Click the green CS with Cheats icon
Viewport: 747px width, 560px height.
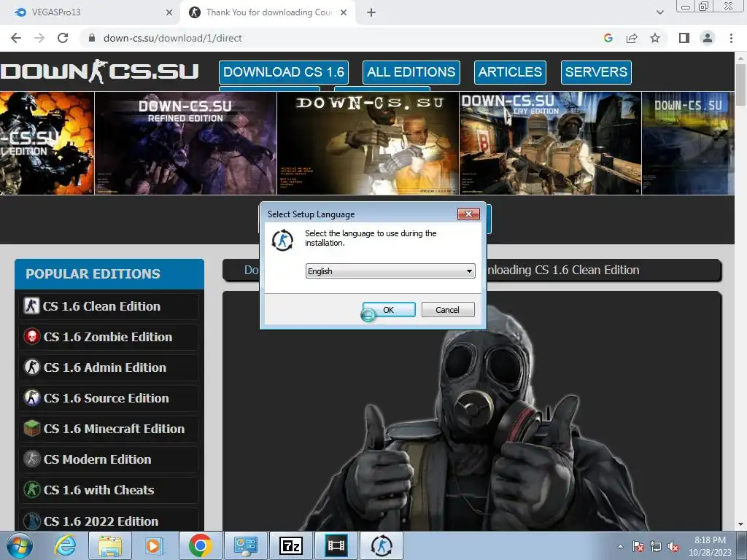(x=32, y=489)
